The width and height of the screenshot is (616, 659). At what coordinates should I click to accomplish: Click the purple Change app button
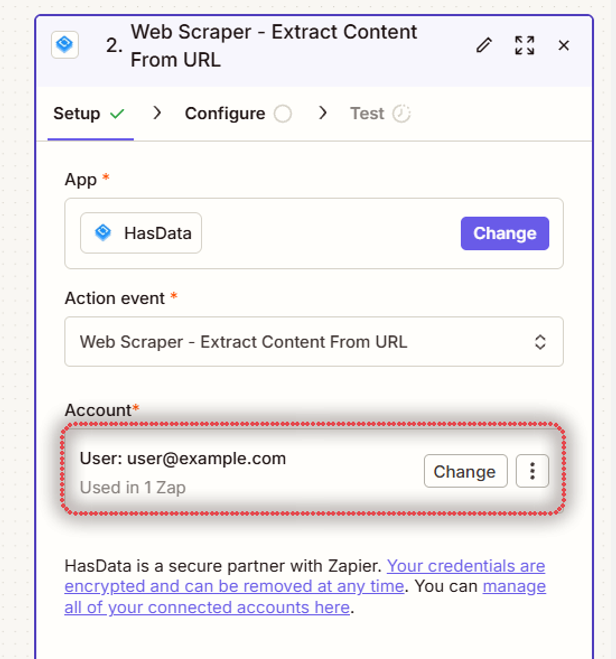[x=505, y=233]
